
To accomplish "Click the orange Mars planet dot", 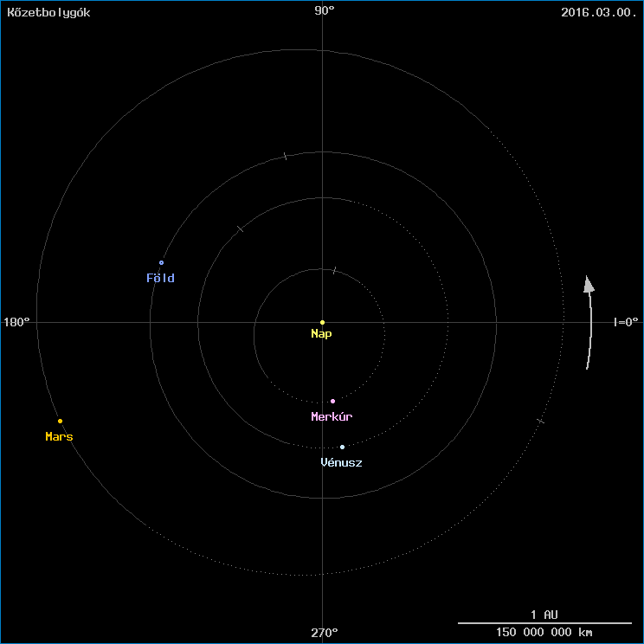I will tap(60, 421).
